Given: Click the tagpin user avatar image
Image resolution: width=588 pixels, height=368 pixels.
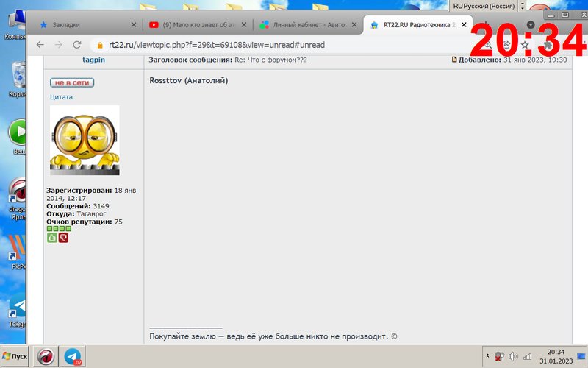Looking at the screenshot, I should coord(85,140).
